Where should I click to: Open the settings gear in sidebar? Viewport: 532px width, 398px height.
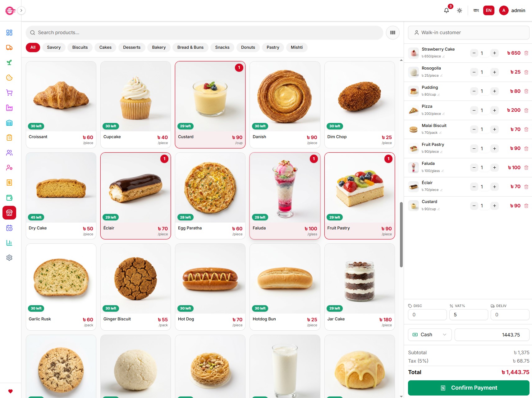click(9, 258)
